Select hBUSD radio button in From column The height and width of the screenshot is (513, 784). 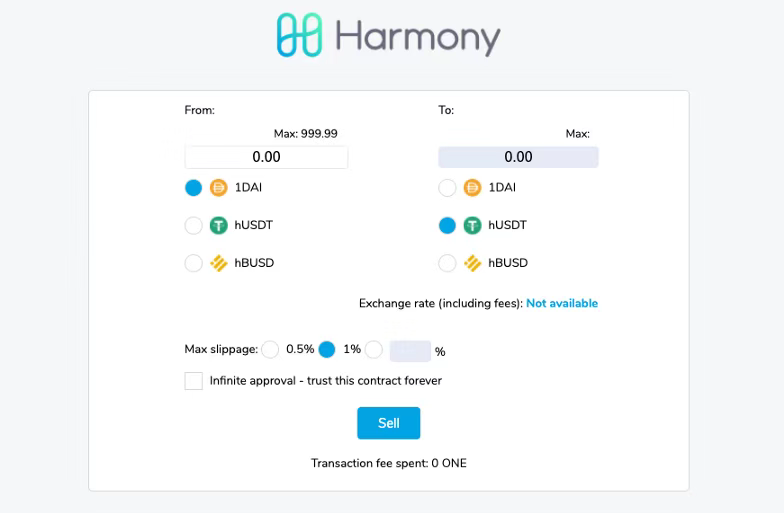click(194, 263)
